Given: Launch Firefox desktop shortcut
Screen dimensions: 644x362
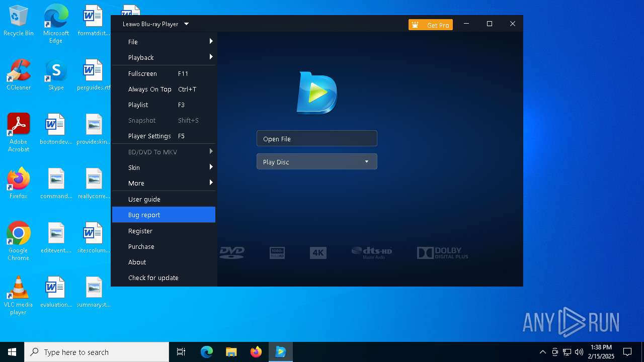Looking at the screenshot, I should tap(19, 184).
